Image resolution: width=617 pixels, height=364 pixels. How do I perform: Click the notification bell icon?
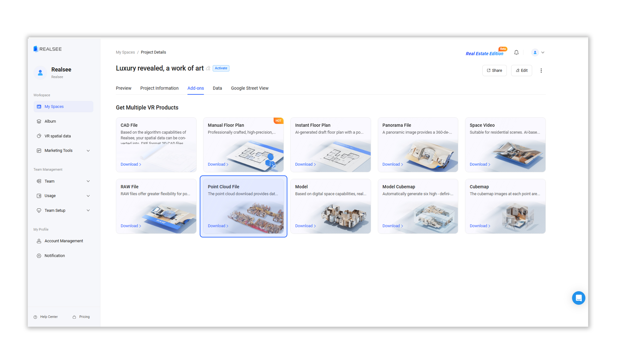tap(516, 53)
